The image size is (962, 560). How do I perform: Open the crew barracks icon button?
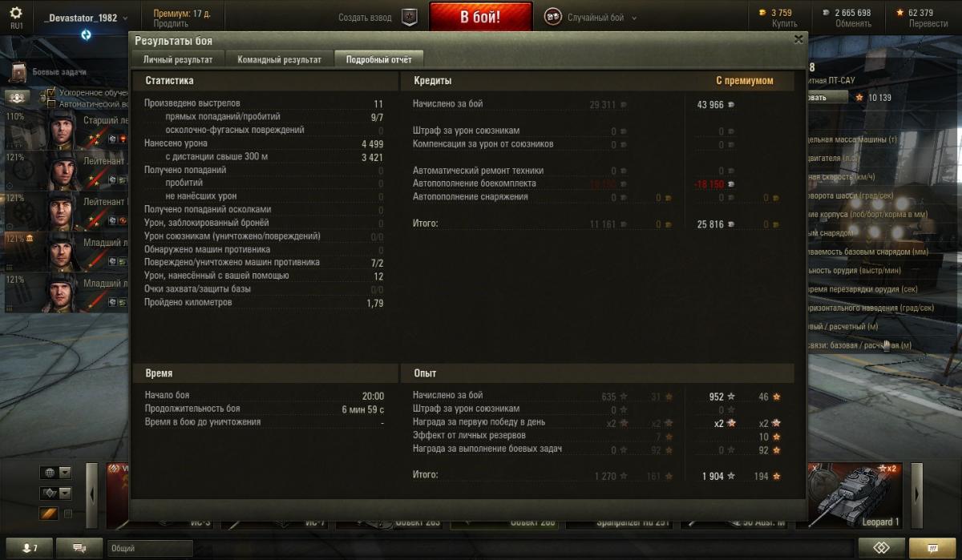[19, 97]
